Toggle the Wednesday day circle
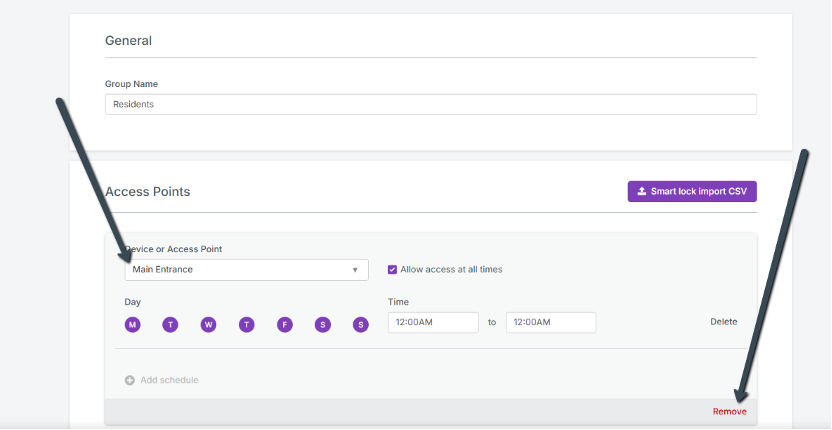Screen dimensions: 832x430 click(208, 324)
